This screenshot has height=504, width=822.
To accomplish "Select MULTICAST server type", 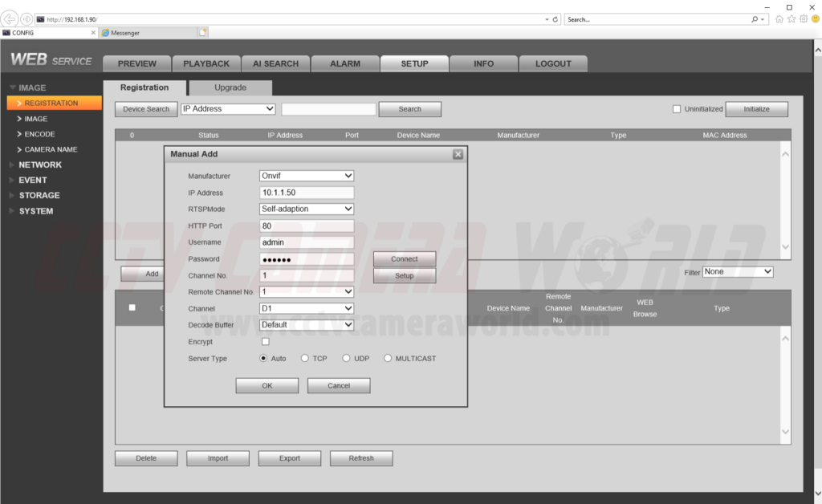I will coord(389,359).
